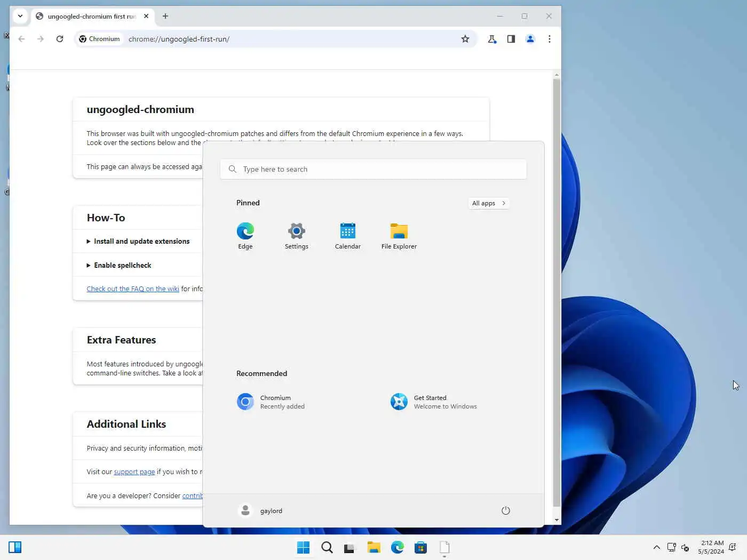Expand All apps list

(489, 203)
